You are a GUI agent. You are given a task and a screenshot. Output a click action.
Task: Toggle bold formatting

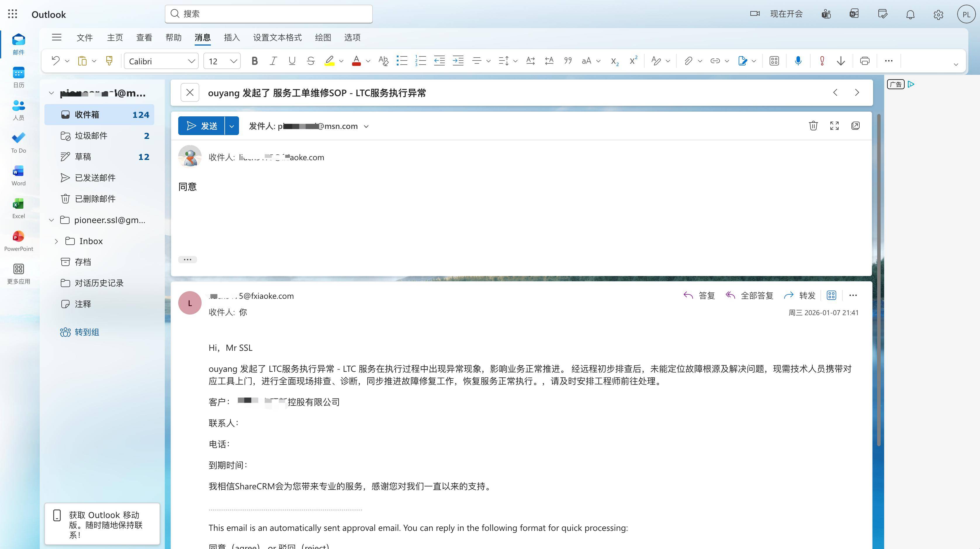(x=254, y=61)
